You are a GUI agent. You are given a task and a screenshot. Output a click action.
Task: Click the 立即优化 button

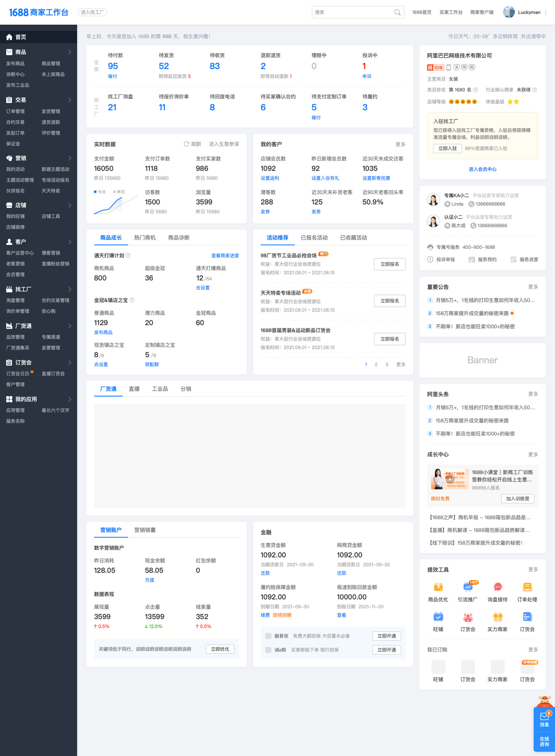tap(220, 649)
